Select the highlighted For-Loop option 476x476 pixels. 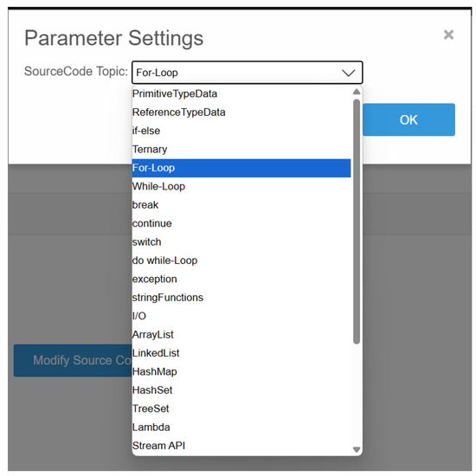[241, 168]
